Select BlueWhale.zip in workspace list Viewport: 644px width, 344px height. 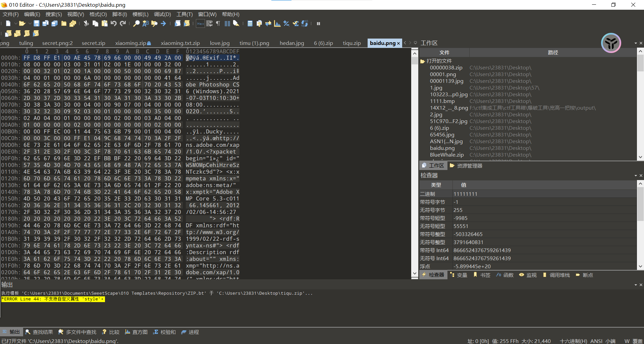447,155
